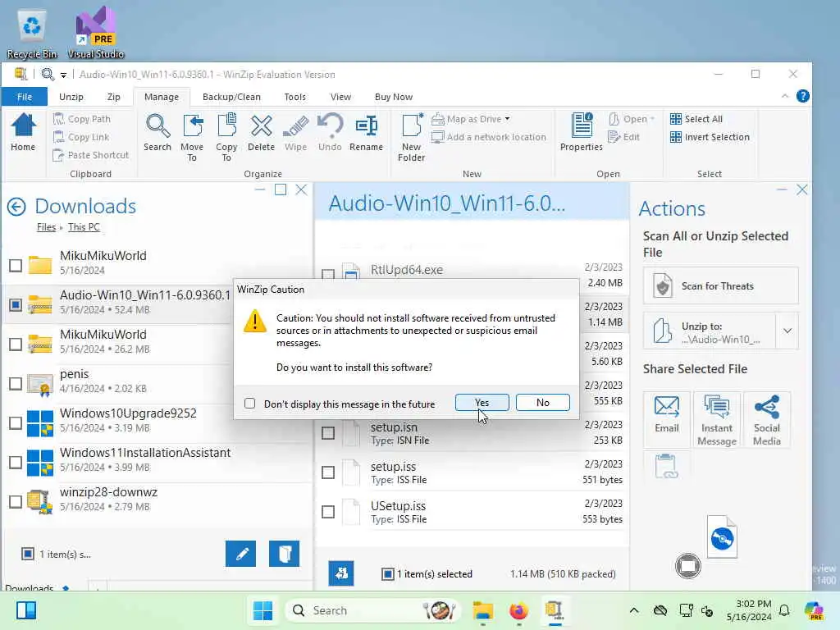This screenshot has width=840, height=630.
Task: Click the Search tool in Organize group
Action: (x=157, y=132)
